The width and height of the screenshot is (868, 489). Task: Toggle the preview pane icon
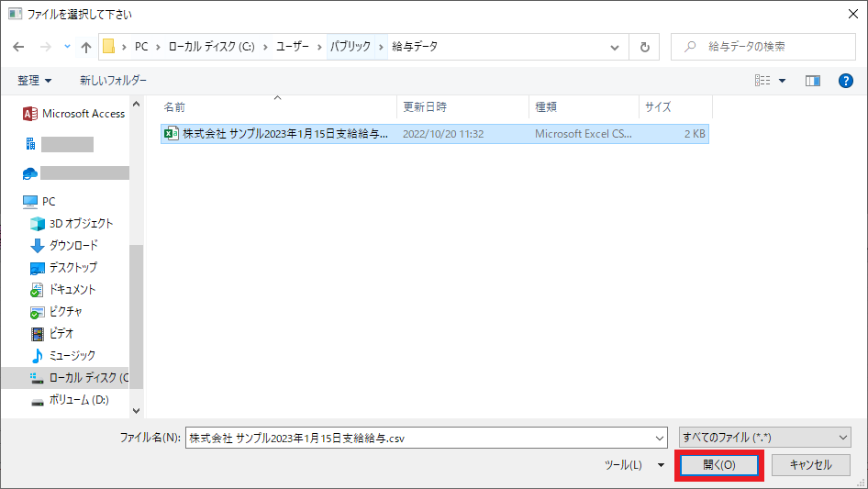point(812,81)
